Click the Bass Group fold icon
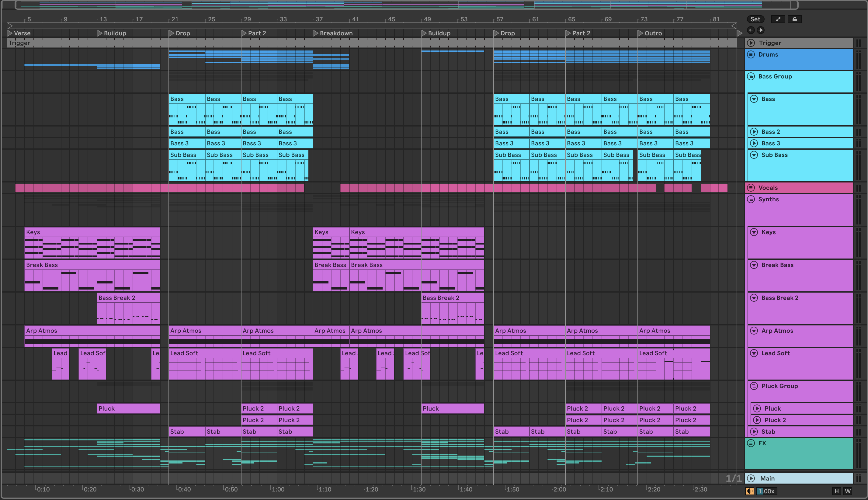The height and width of the screenshot is (500, 868). (x=751, y=76)
